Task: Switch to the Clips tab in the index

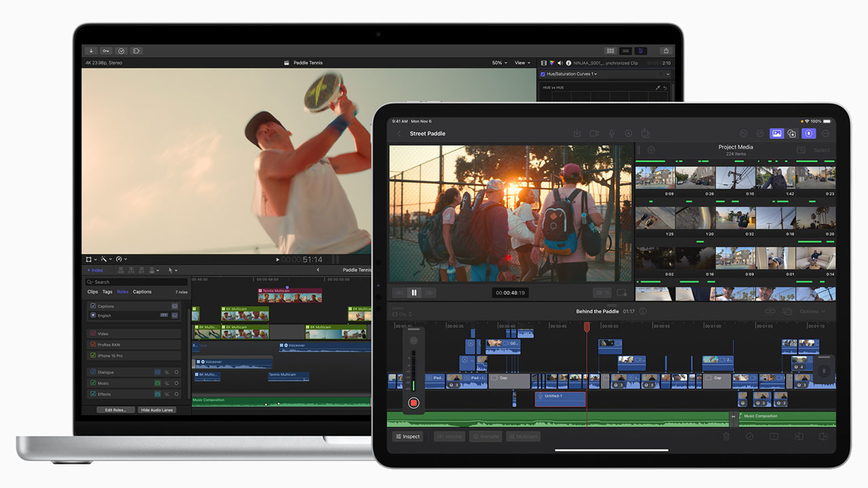Action: [x=93, y=291]
